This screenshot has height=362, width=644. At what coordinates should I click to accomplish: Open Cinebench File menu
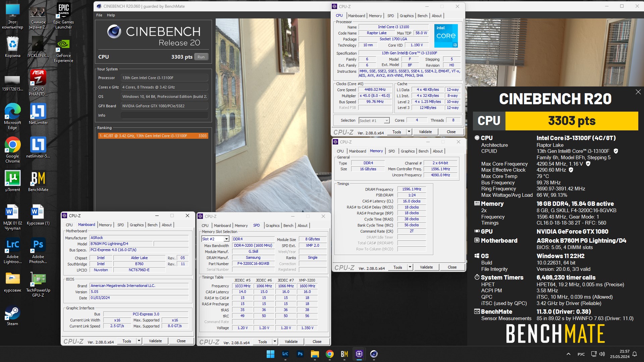coord(99,15)
